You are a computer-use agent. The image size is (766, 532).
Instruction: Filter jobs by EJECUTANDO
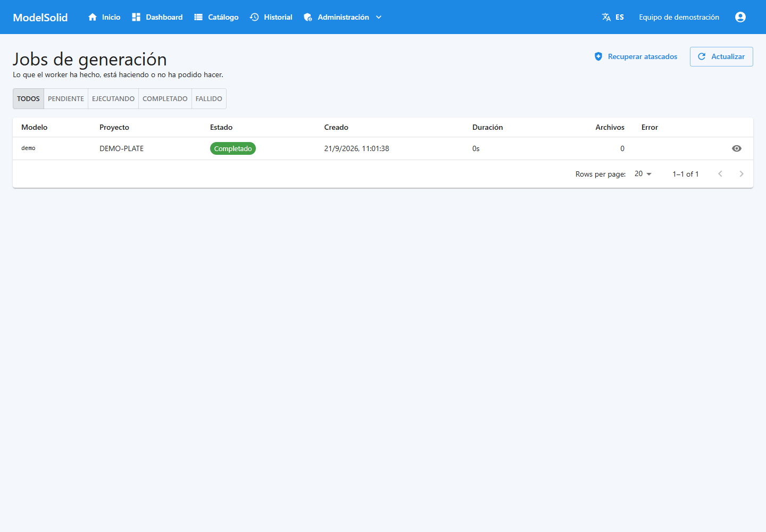point(113,99)
